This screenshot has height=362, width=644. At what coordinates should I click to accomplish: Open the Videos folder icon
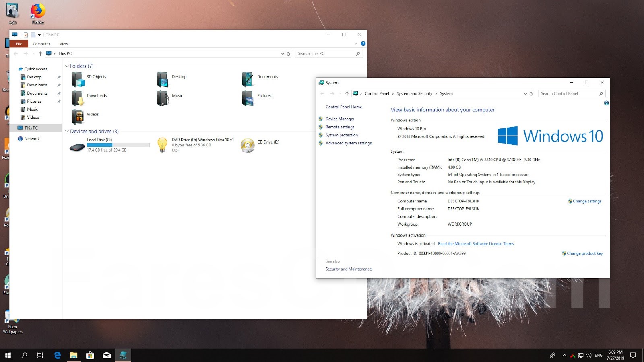pos(78,117)
